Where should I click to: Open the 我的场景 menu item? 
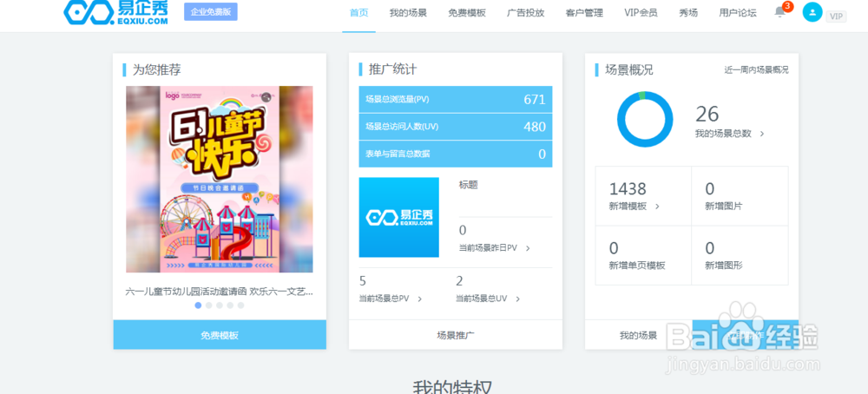click(x=408, y=13)
